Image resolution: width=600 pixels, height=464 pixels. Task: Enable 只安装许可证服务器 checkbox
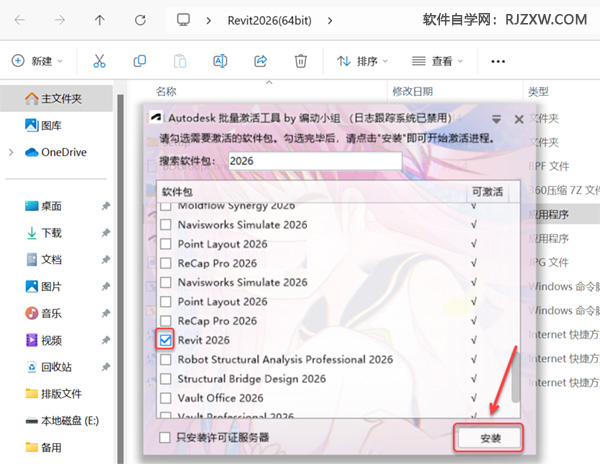pyautogui.click(x=165, y=437)
